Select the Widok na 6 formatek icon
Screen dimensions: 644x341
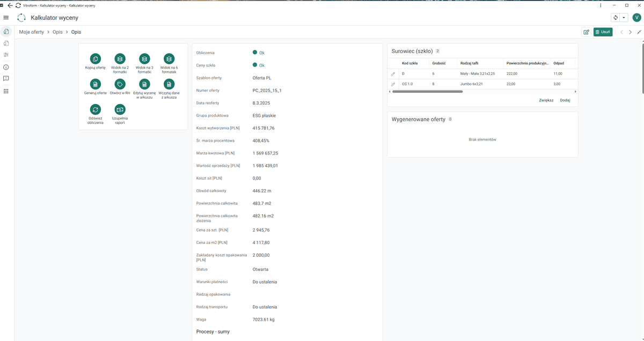tap(169, 58)
